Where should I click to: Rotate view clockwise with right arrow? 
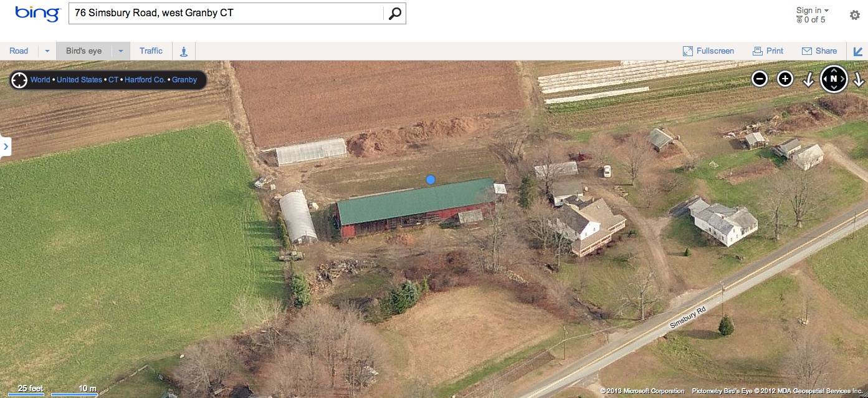tap(858, 79)
